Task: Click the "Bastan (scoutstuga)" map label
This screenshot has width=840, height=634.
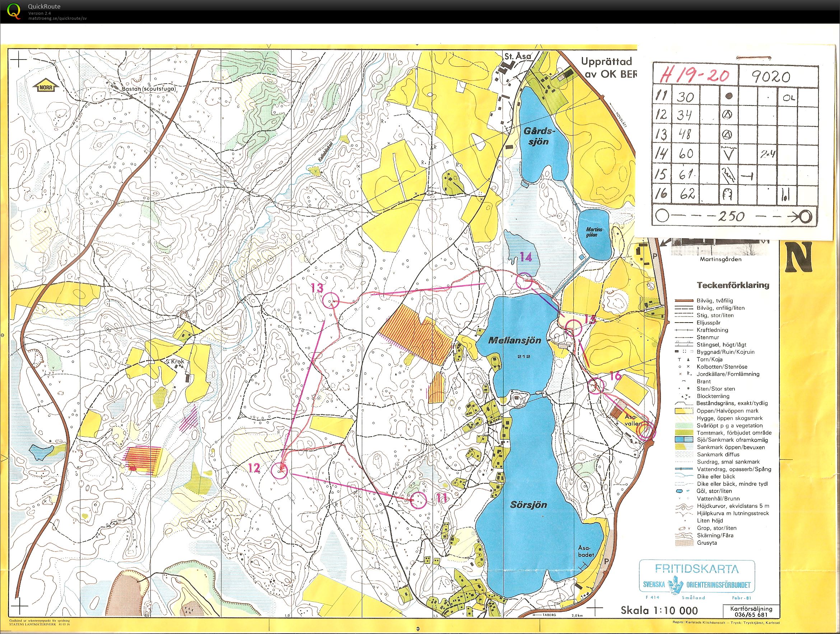Action: tap(149, 89)
